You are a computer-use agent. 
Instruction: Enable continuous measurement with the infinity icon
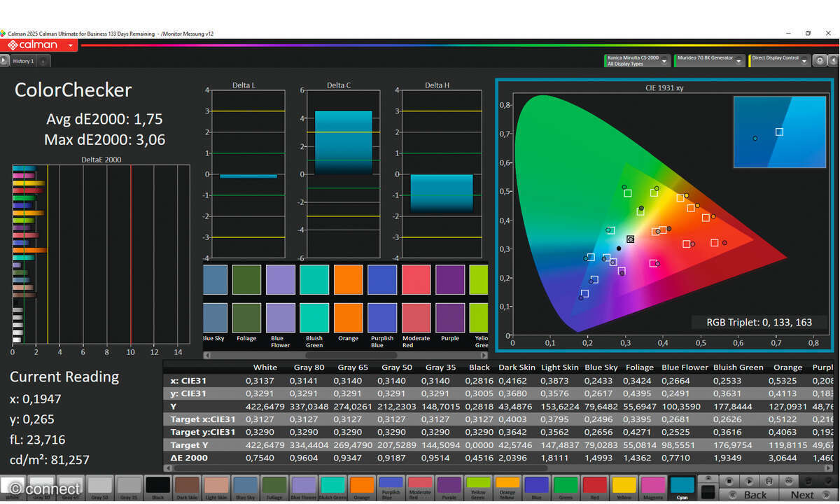click(x=789, y=480)
